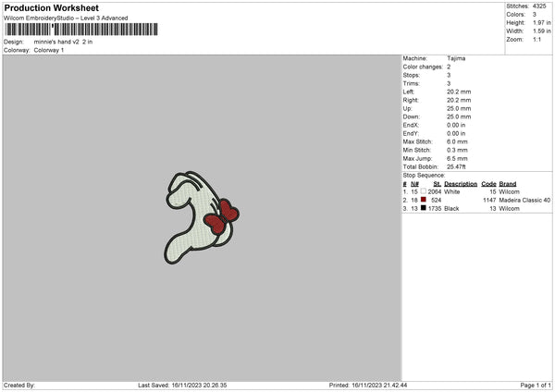Click the embroidery design preview thumbnail

[x=202, y=218]
